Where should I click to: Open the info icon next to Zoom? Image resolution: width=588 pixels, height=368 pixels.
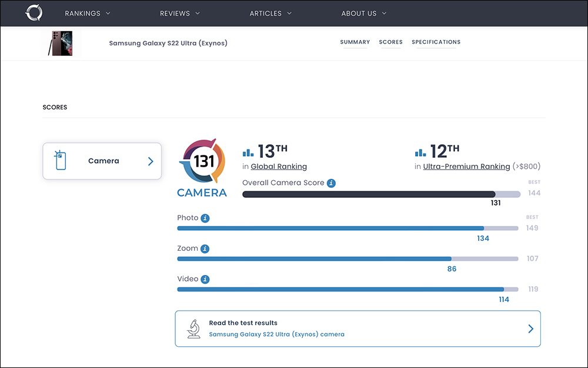pos(205,248)
